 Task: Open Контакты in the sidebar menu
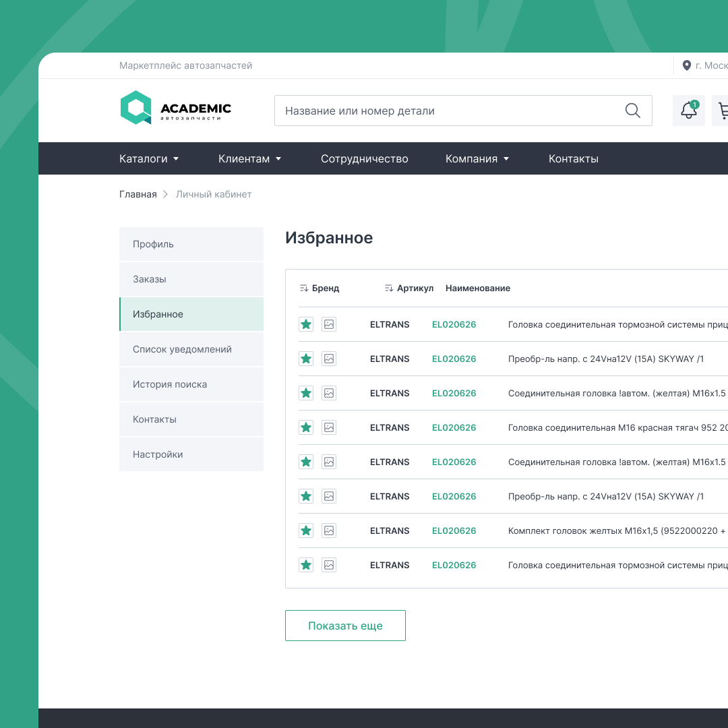[191, 419]
